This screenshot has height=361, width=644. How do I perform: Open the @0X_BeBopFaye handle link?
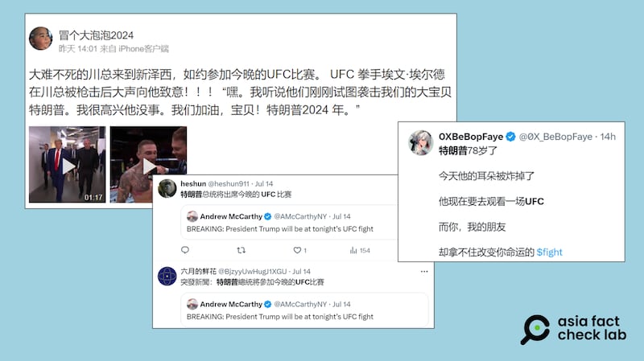[x=555, y=137]
